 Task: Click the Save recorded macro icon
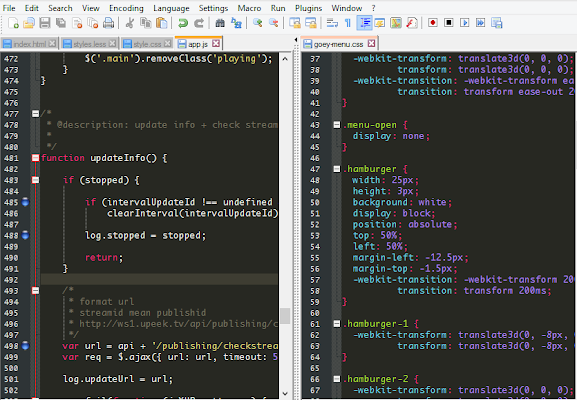pyautogui.click(x=496, y=23)
